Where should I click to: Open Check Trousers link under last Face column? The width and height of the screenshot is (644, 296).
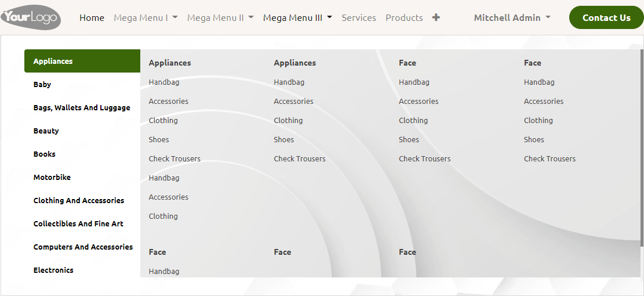click(x=550, y=158)
